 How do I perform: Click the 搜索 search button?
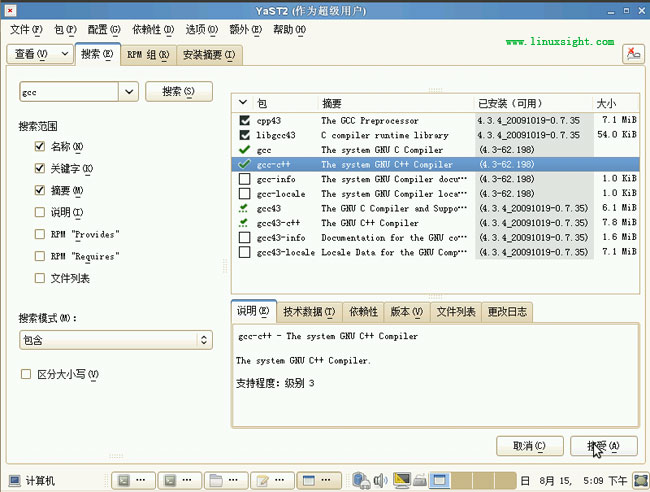(179, 91)
